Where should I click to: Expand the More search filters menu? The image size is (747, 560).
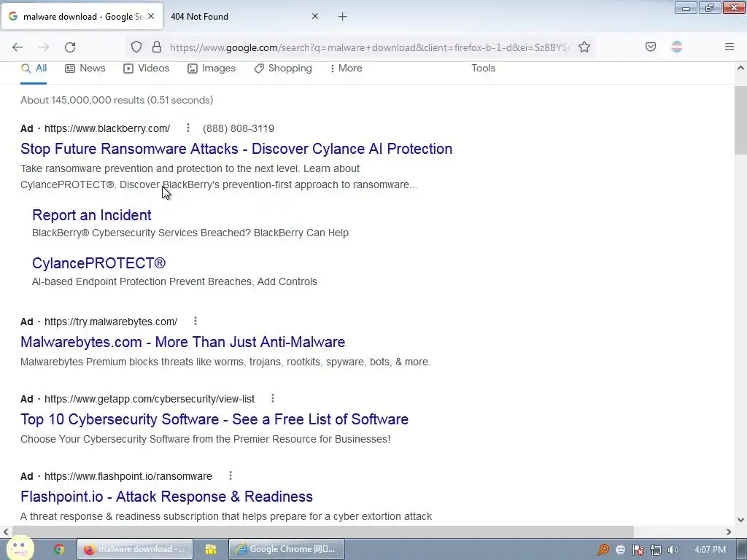coord(346,69)
